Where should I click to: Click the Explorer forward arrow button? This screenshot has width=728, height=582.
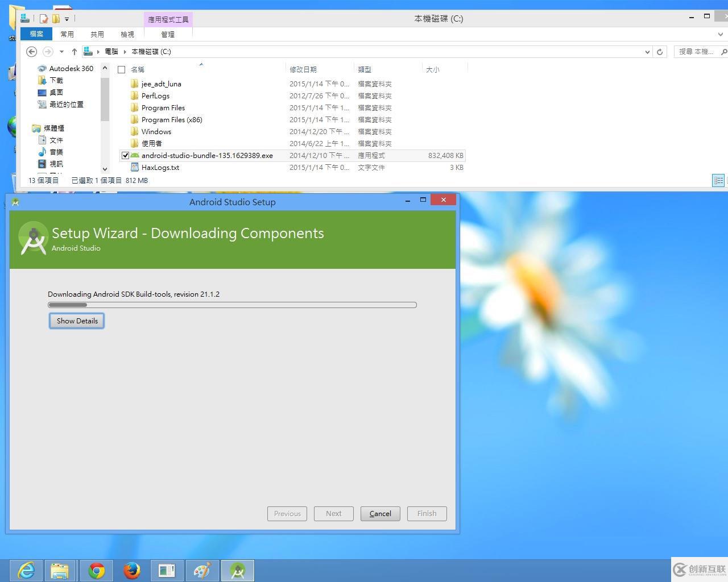click(x=48, y=52)
